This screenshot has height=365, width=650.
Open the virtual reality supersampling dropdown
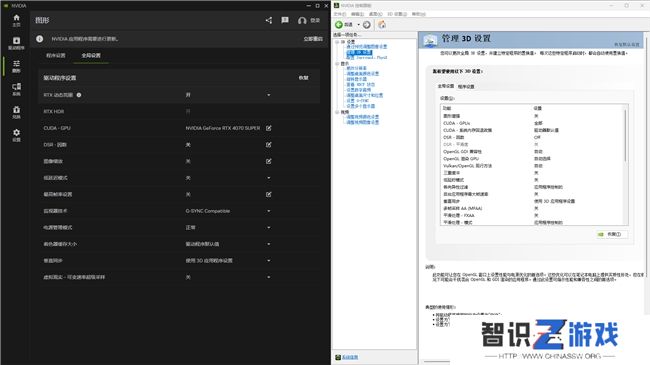point(269,277)
